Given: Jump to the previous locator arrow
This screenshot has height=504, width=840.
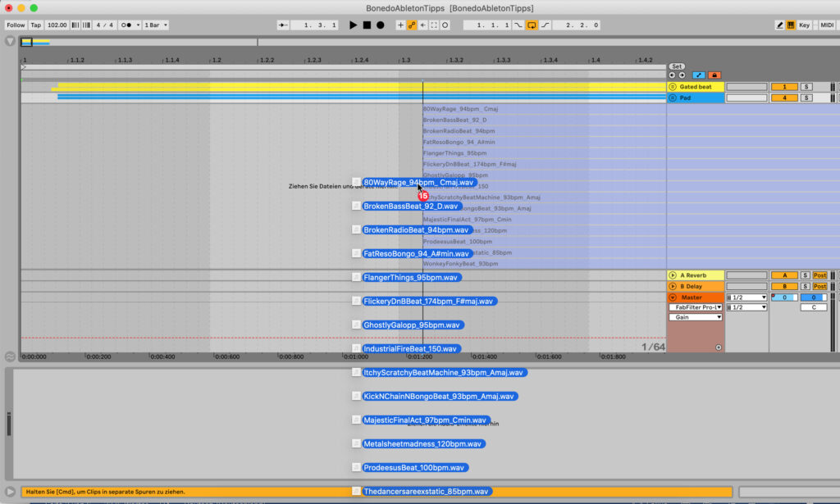Looking at the screenshot, I should click(672, 75).
